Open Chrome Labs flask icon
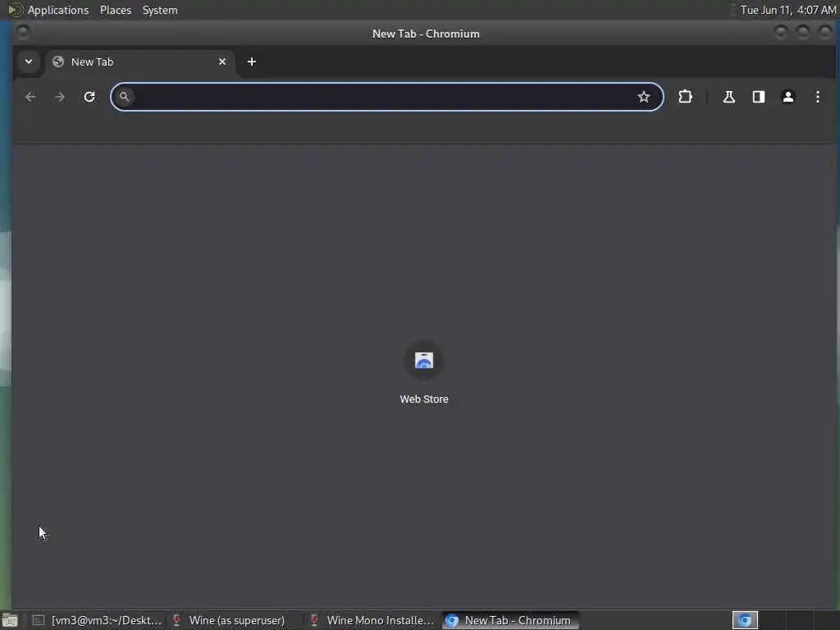The height and width of the screenshot is (630, 840). pos(728,97)
